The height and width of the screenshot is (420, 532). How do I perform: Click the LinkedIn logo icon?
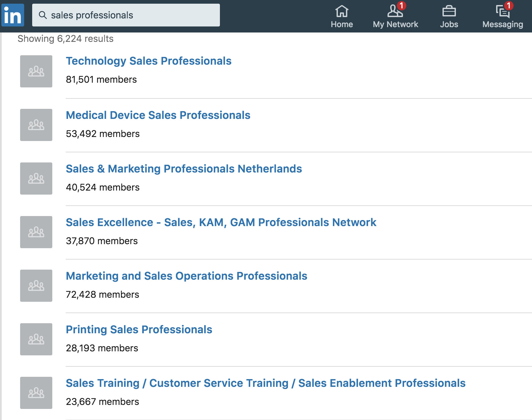[13, 15]
